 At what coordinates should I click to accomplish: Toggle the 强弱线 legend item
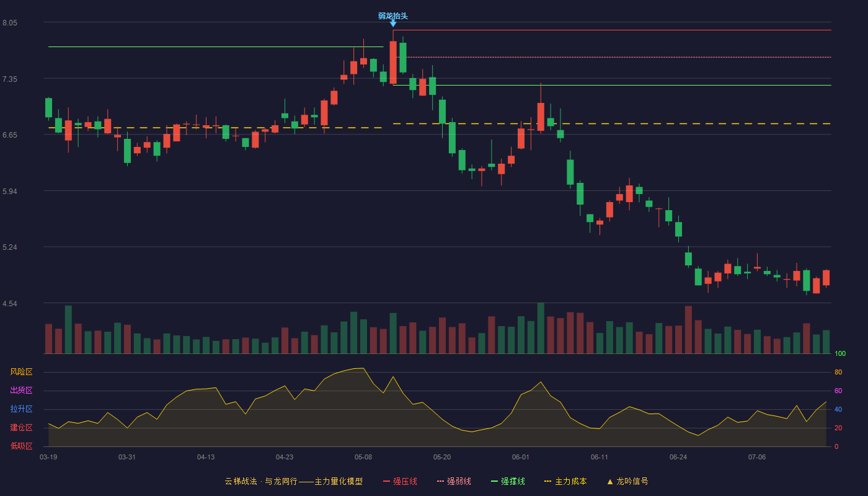click(454, 481)
